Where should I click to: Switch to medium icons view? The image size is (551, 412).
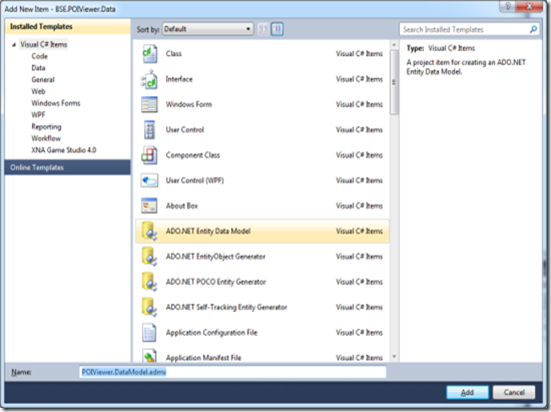tap(277, 29)
